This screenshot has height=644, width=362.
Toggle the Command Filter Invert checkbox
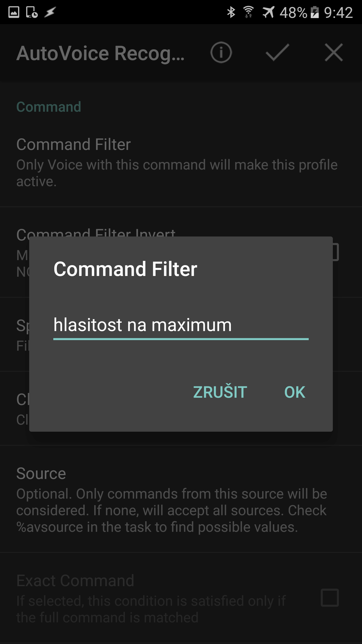(x=335, y=252)
